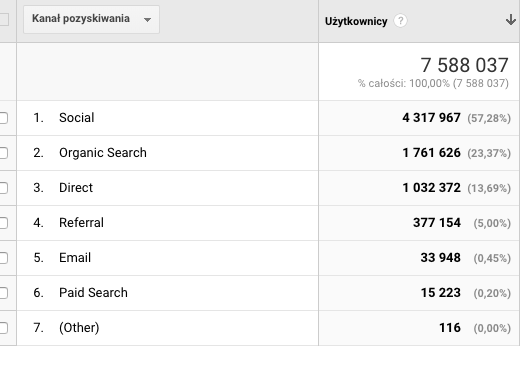
Task: Tick the checkbox for Organic Search row
Action: coord(3,153)
